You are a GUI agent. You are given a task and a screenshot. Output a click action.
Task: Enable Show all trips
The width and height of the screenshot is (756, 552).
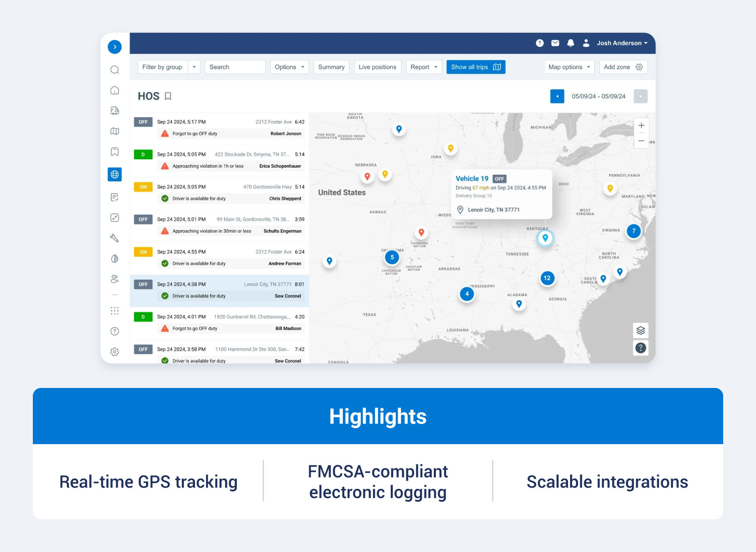pyautogui.click(x=475, y=67)
